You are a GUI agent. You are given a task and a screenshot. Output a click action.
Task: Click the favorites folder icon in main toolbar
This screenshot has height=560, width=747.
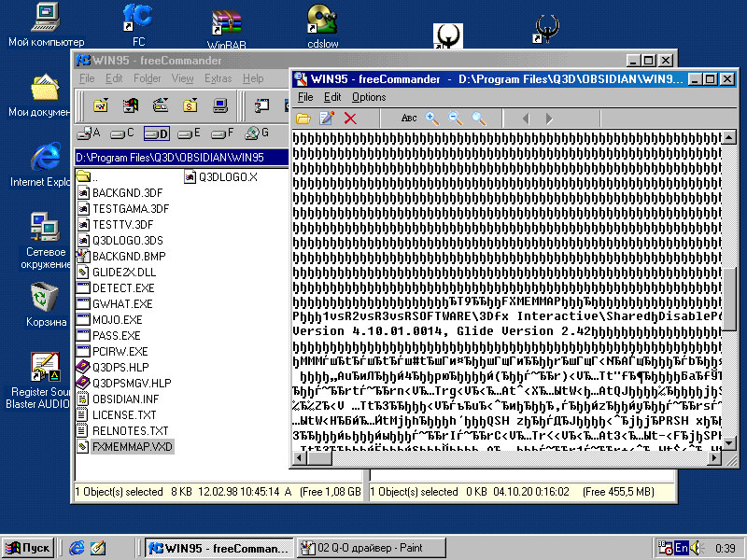tap(101, 105)
